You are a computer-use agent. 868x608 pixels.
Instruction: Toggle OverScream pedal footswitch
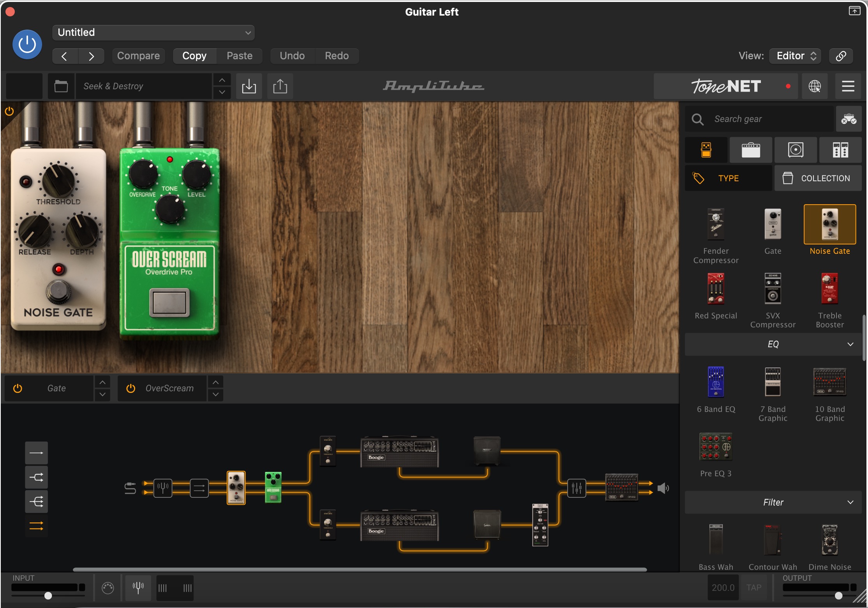[169, 303]
